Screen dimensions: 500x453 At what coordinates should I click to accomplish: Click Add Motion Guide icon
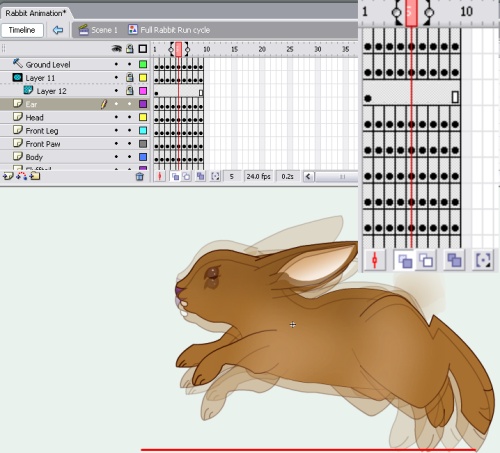click(22, 176)
